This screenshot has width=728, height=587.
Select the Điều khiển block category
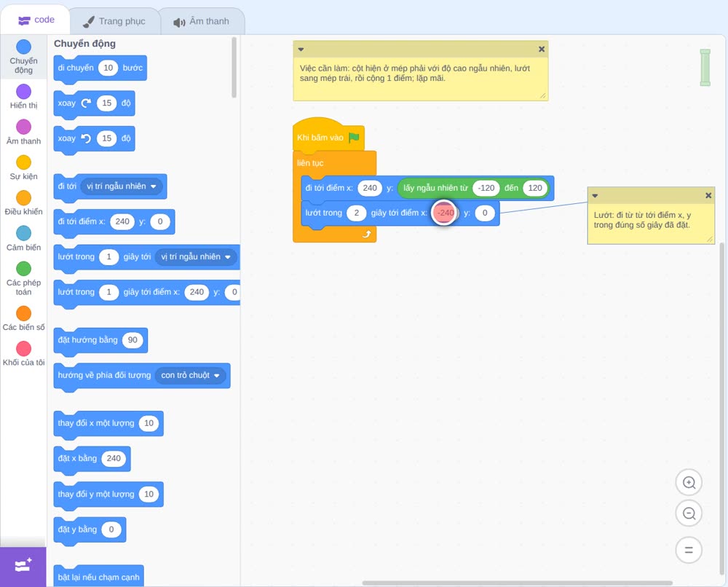point(24,198)
